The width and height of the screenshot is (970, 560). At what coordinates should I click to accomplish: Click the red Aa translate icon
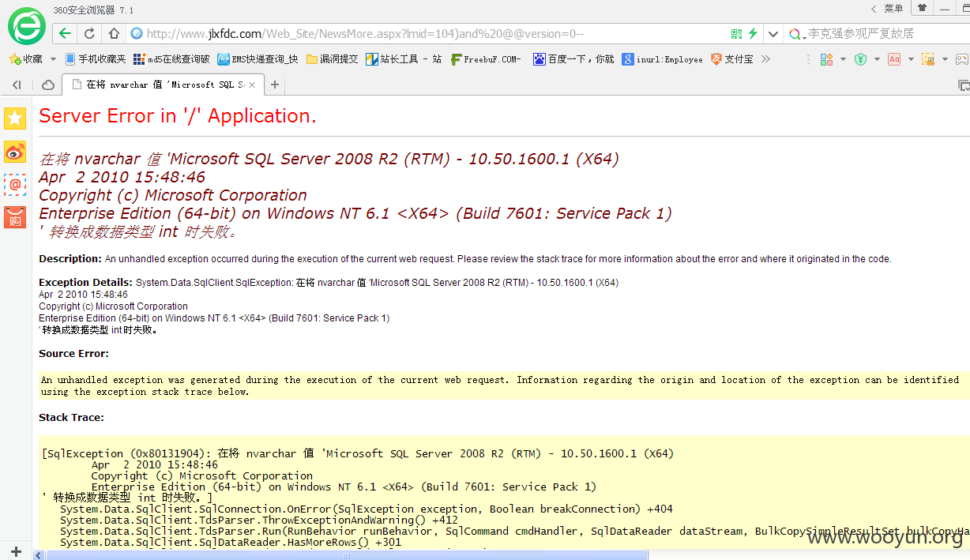pos(893,59)
